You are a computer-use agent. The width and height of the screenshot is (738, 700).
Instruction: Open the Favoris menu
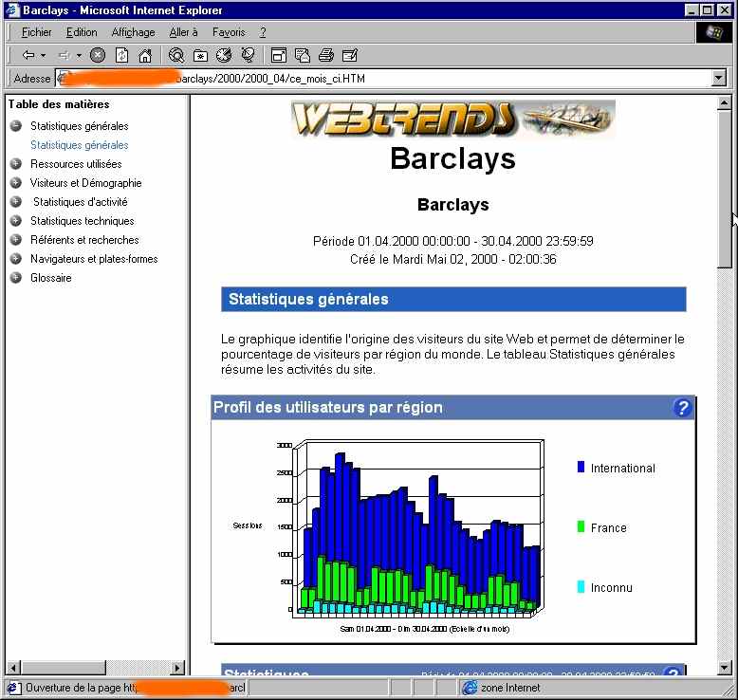click(229, 32)
